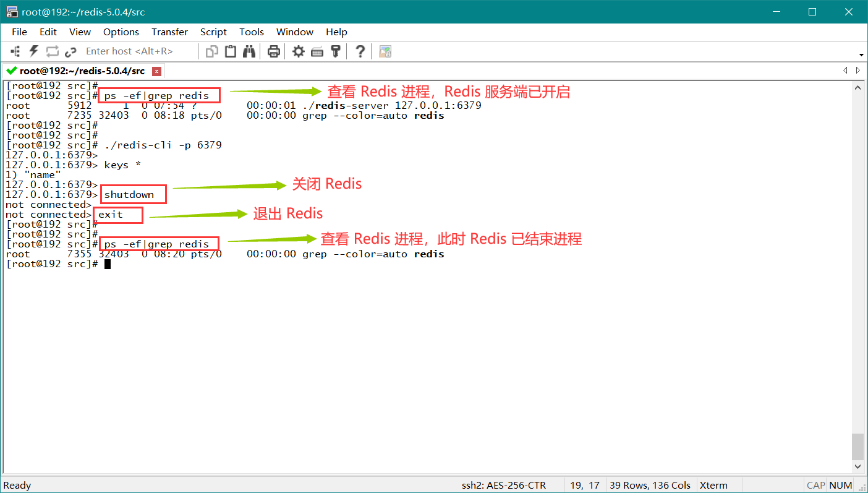This screenshot has width=868, height=493.
Task: Click the terminal scrollbar down arrow
Action: coord(857,466)
